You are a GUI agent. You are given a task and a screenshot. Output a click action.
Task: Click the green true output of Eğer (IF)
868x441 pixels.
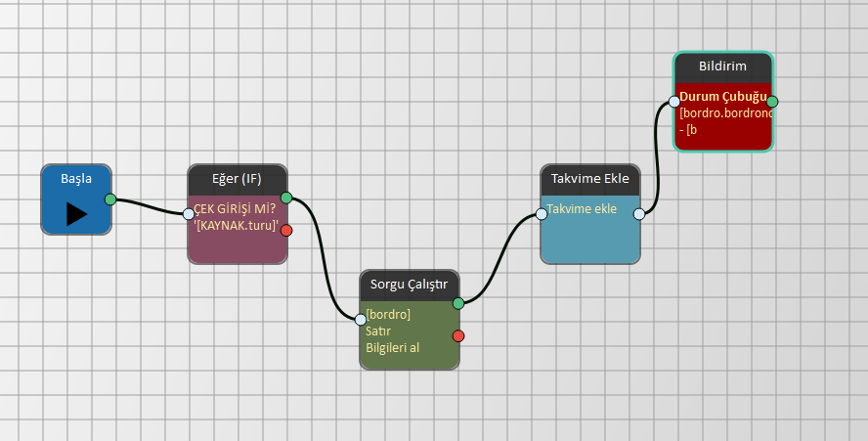(x=286, y=198)
